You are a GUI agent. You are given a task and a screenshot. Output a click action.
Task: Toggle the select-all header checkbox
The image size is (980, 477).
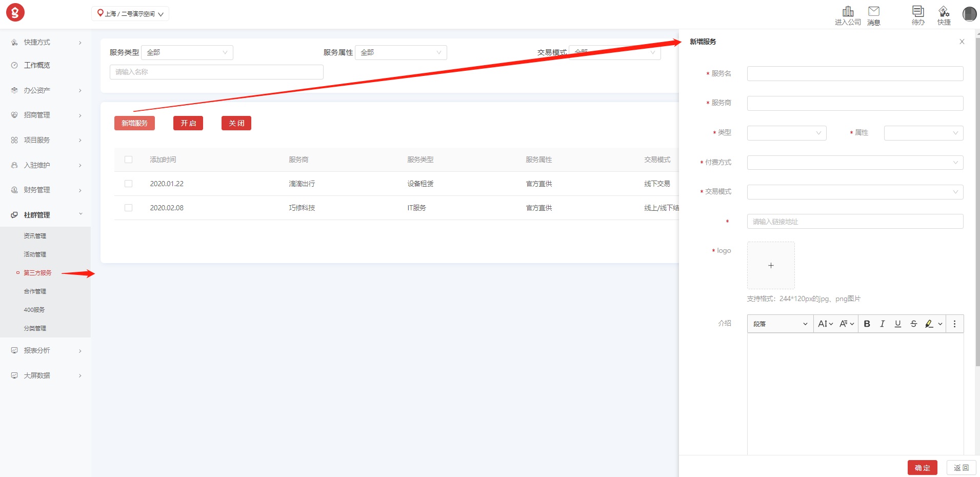[x=128, y=160]
